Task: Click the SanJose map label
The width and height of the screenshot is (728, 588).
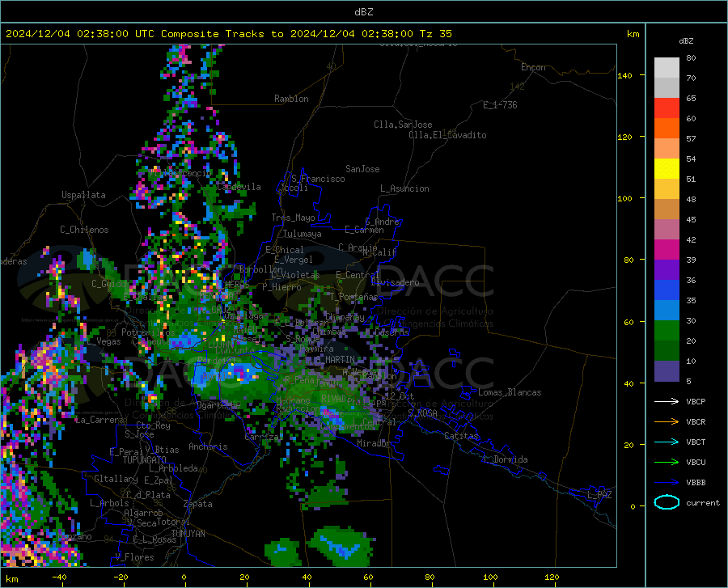Action: tap(362, 169)
